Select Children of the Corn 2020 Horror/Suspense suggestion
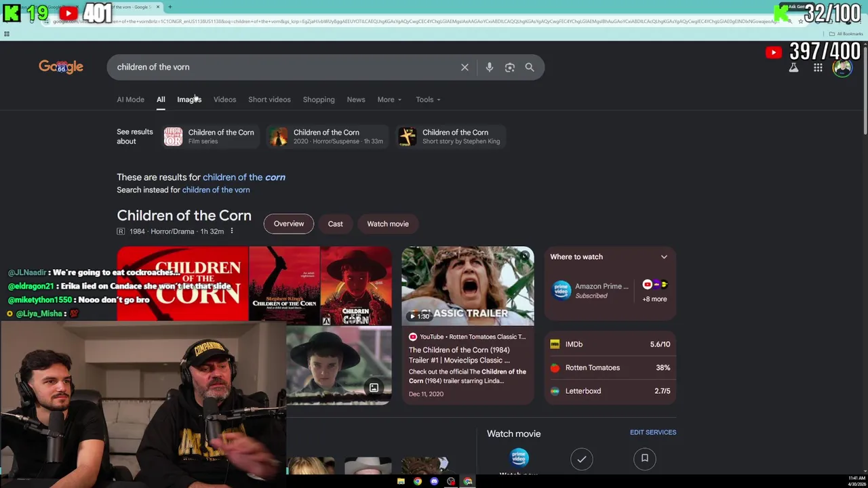Screen dimensions: 868x488 [326, 136]
